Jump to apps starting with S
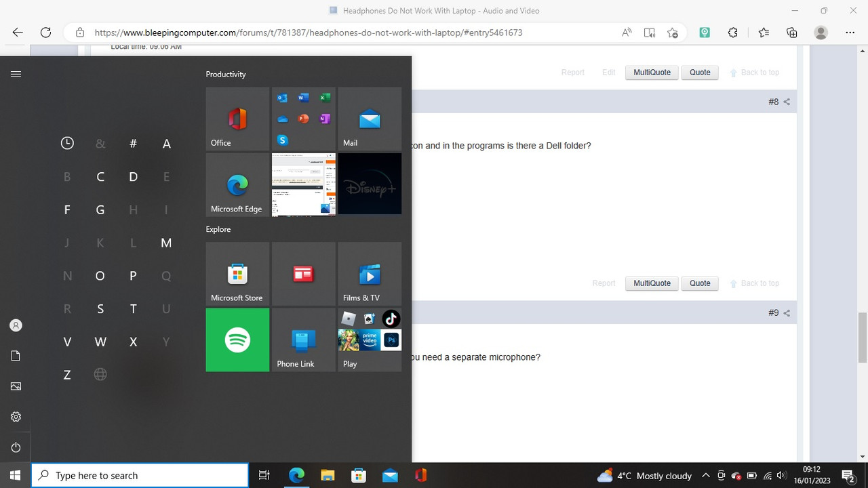This screenshot has height=488, width=868. point(100,309)
